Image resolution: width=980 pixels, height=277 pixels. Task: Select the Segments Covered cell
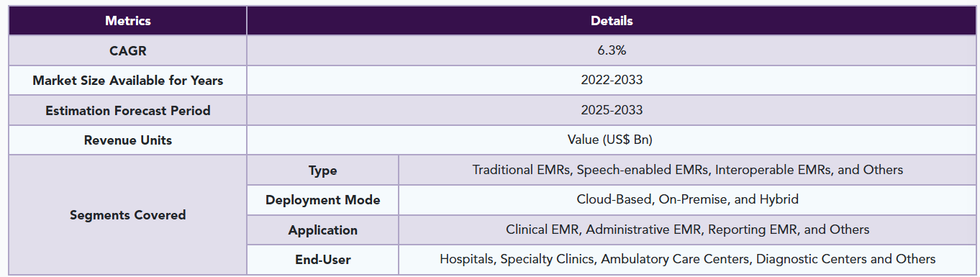tap(128, 215)
